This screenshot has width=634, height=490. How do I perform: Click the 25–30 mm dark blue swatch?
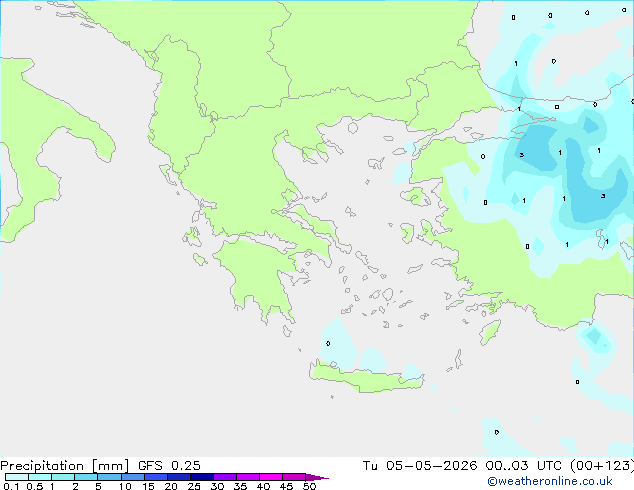(x=202, y=477)
